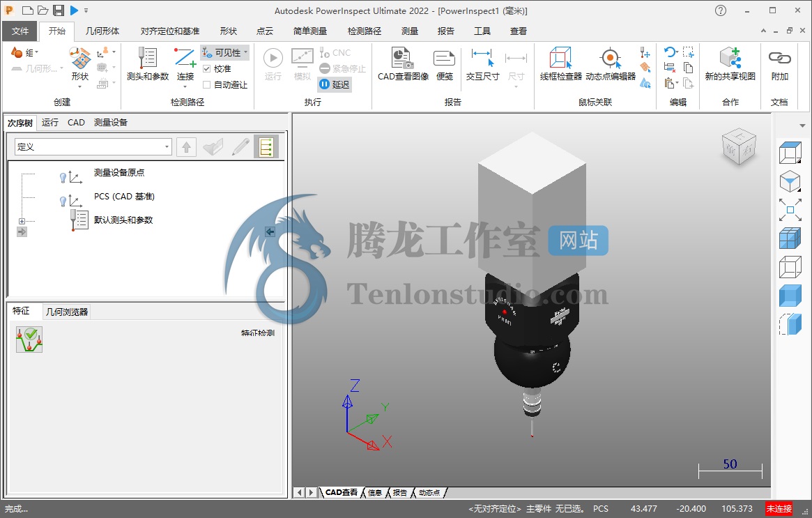Image resolution: width=812 pixels, height=518 pixels.
Task: Toggle the 校准 checkbox
Action: coord(206,69)
